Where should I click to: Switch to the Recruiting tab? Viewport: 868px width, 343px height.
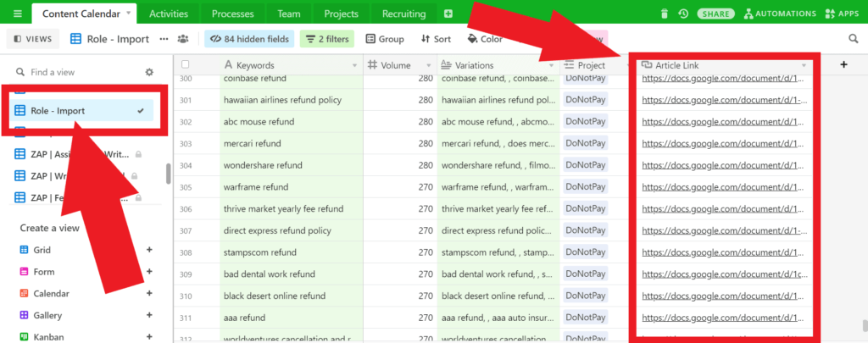click(404, 14)
